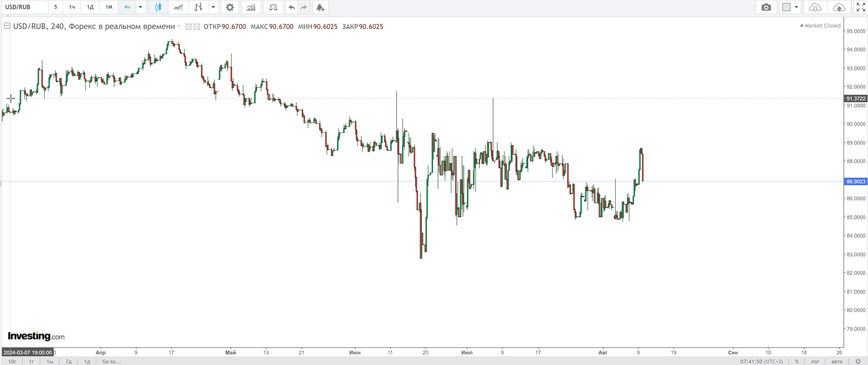
Task: Switch to the area chart style icon
Action: [178, 7]
